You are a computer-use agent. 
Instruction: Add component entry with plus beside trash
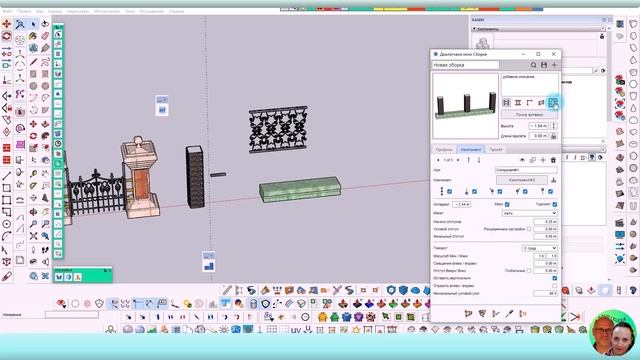pyautogui.click(x=543, y=160)
